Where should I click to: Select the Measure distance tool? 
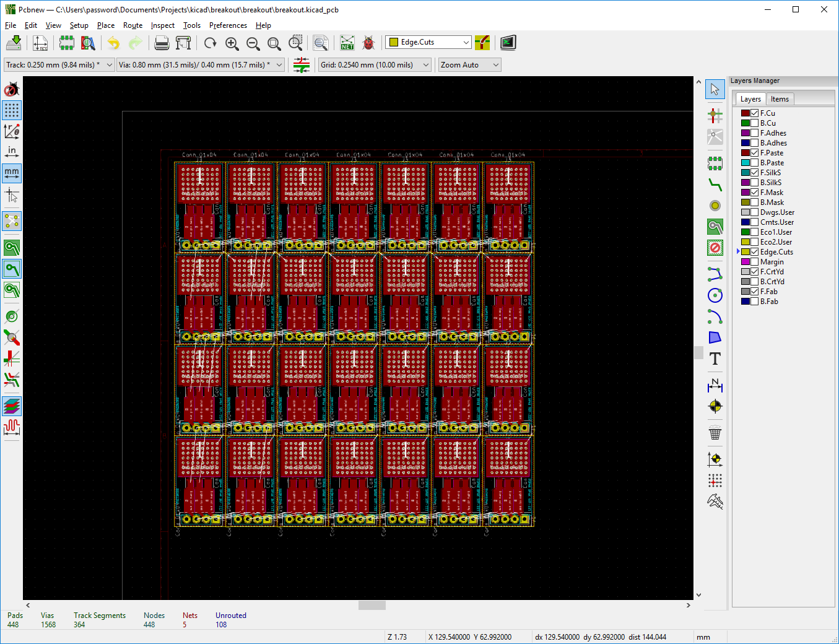715,501
